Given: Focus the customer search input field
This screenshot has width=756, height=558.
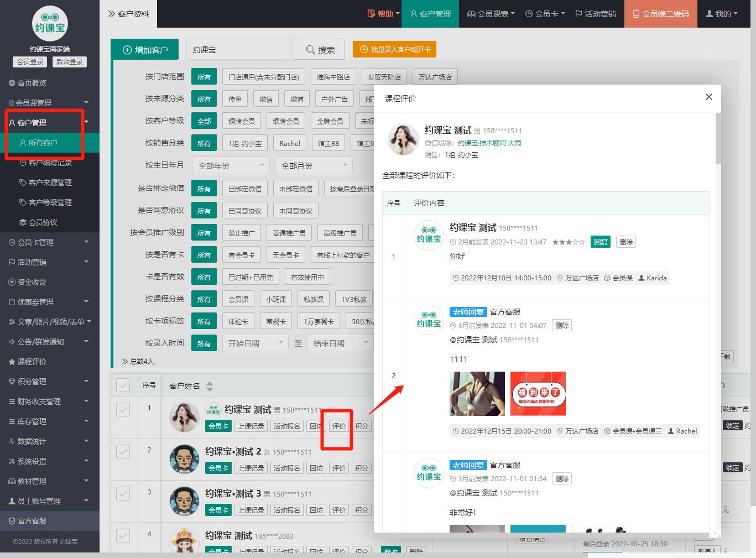Looking at the screenshot, I should tap(238, 50).
